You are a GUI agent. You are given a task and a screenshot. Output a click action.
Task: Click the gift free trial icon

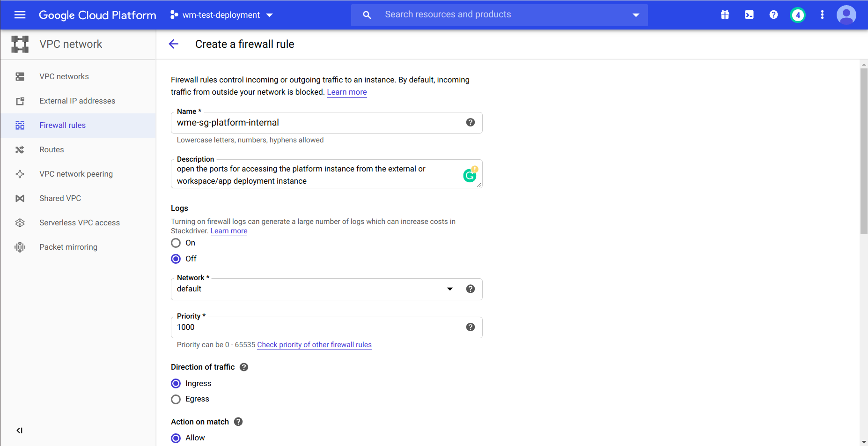[x=725, y=15]
